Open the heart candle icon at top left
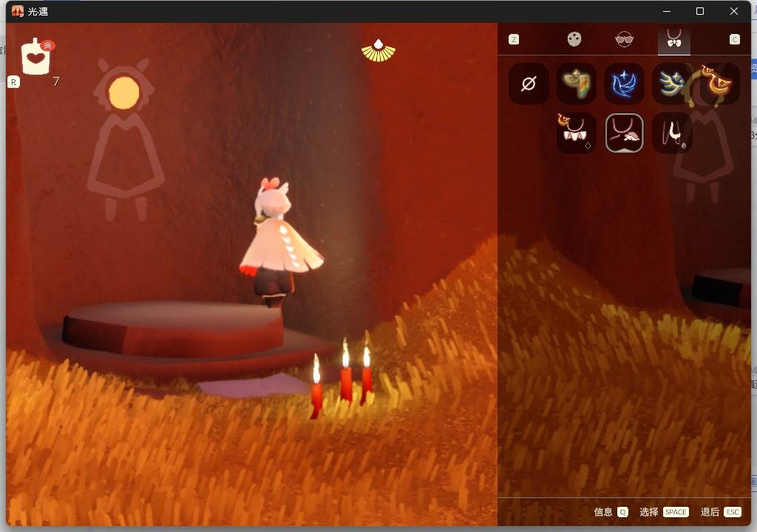 click(35, 57)
